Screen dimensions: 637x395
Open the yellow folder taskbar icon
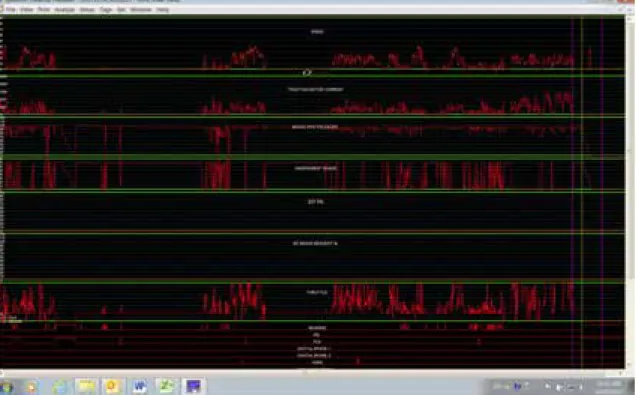click(86, 386)
